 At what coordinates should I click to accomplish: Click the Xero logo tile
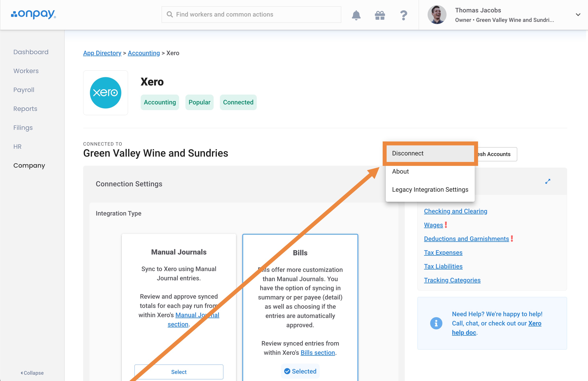point(105,93)
